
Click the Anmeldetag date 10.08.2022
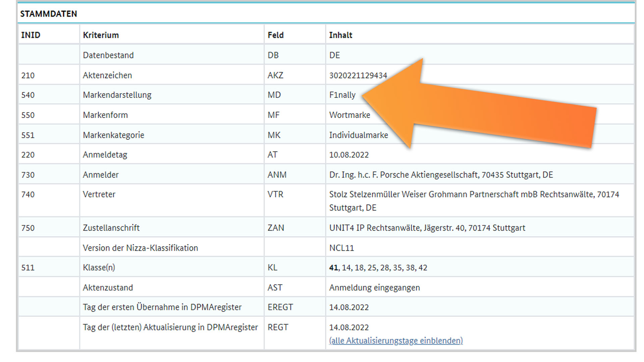tap(349, 155)
